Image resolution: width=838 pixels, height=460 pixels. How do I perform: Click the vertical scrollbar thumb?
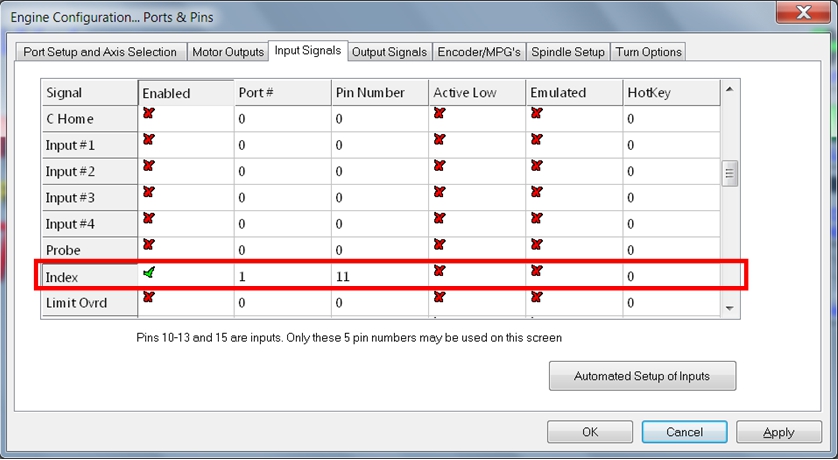point(730,173)
